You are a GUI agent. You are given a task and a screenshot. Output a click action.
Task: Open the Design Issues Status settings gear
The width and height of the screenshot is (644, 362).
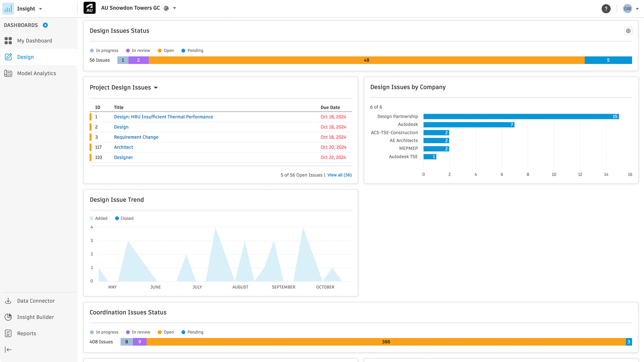pos(628,31)
